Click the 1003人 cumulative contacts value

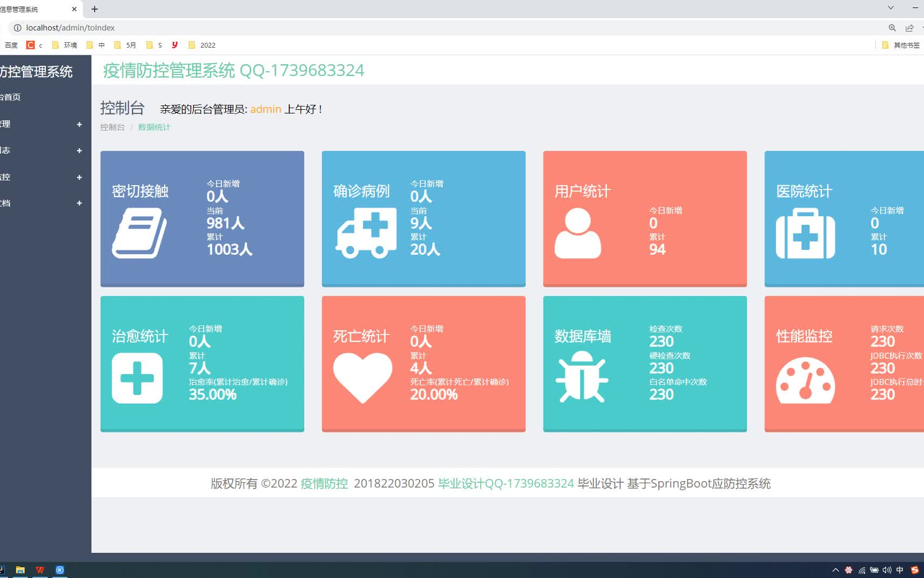[x=229, y=249]
